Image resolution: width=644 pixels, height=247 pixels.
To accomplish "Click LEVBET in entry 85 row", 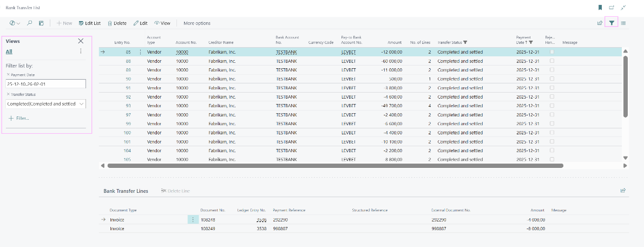I will coord(349,52).
